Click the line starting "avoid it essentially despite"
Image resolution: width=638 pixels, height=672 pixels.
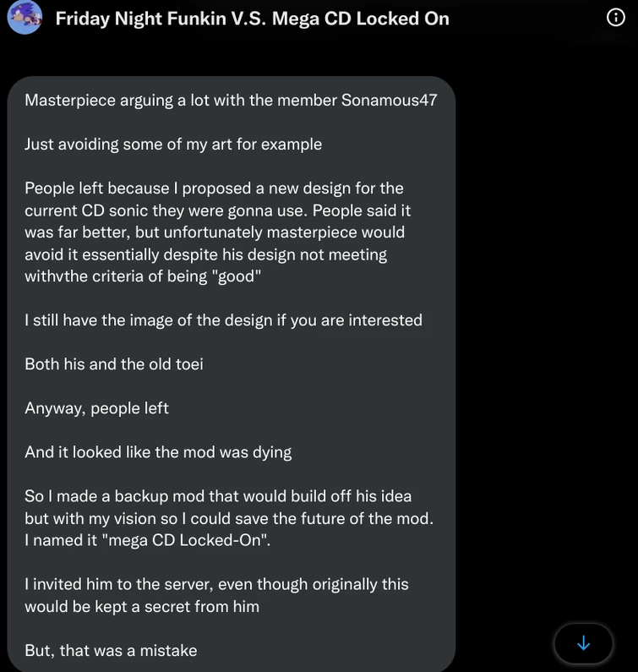coord(205,254)
